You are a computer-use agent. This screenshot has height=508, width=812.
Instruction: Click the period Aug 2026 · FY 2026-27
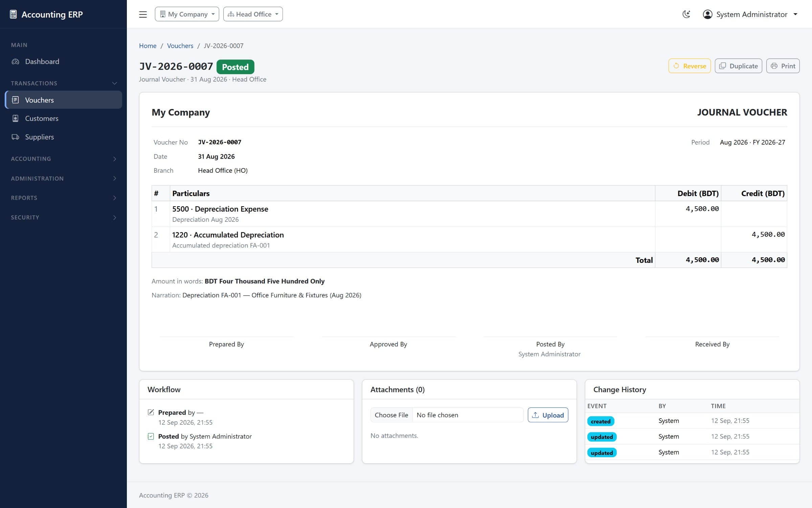click(752, 142)
